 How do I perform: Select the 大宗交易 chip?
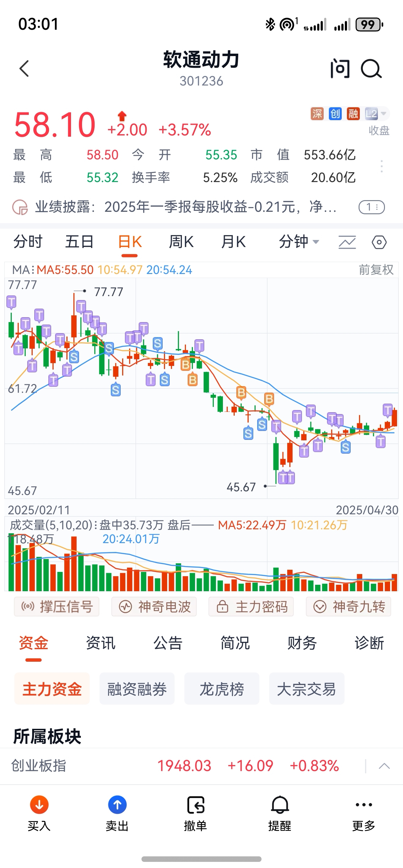306,689
